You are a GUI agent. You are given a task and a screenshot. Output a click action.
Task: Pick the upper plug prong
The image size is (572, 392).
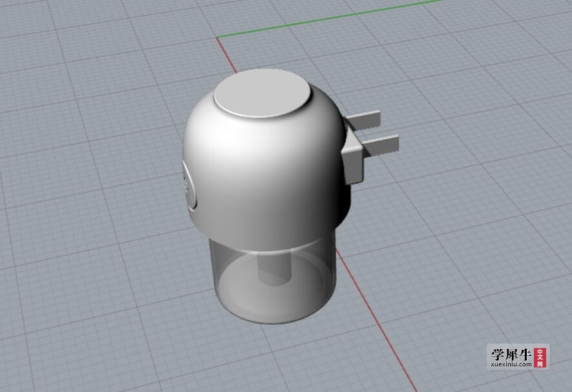(363, 120)
